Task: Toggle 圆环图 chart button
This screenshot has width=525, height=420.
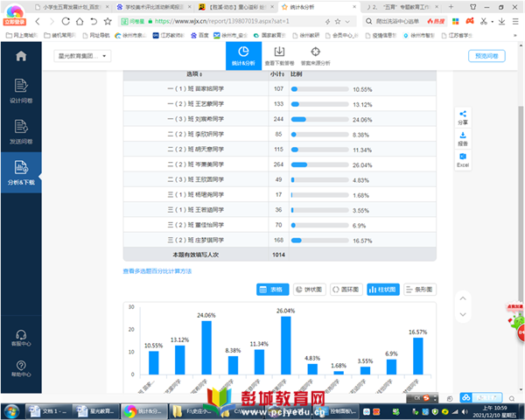Action: coord(346,290)
